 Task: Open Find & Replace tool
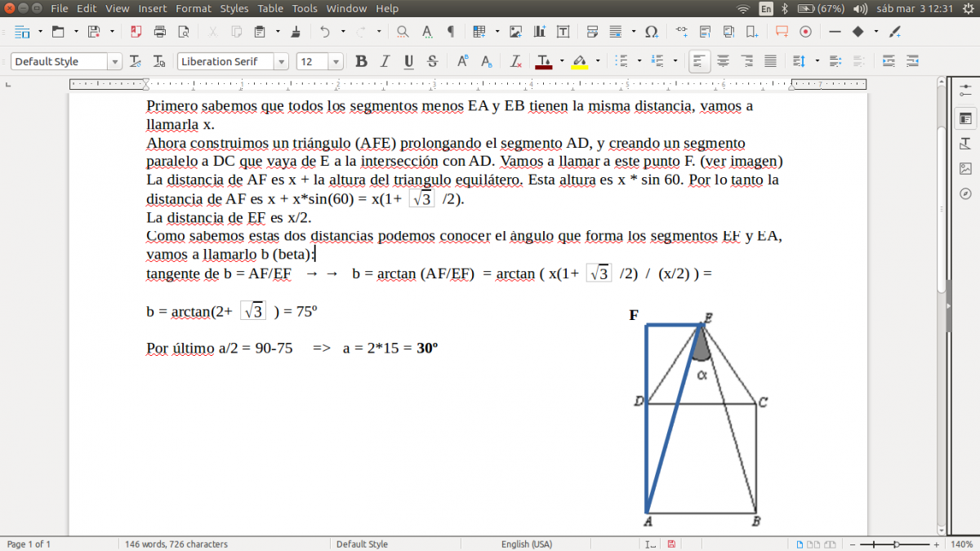[403, 32]
